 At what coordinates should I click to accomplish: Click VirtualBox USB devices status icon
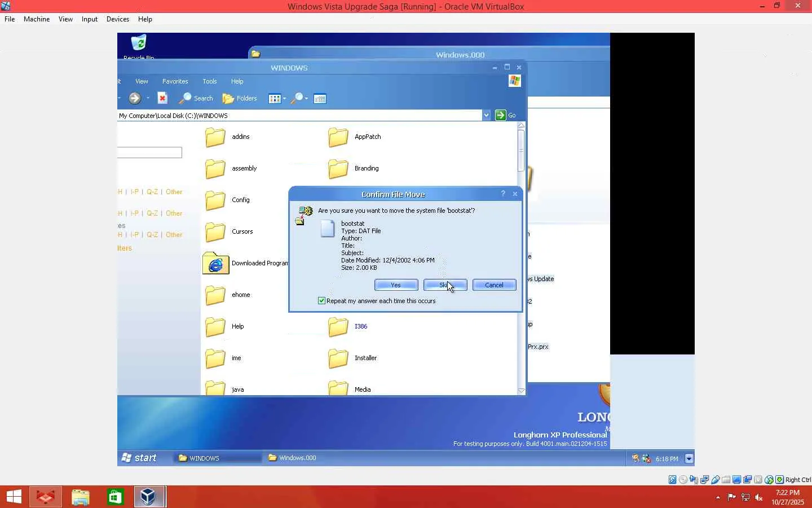[716, 480]
